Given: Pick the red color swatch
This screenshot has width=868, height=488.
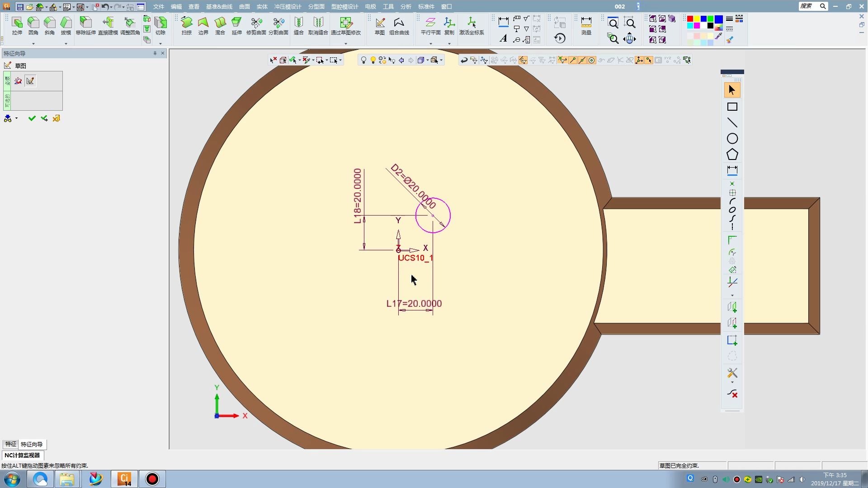Looking at the screenshot, I should click(x=690, y=19).
